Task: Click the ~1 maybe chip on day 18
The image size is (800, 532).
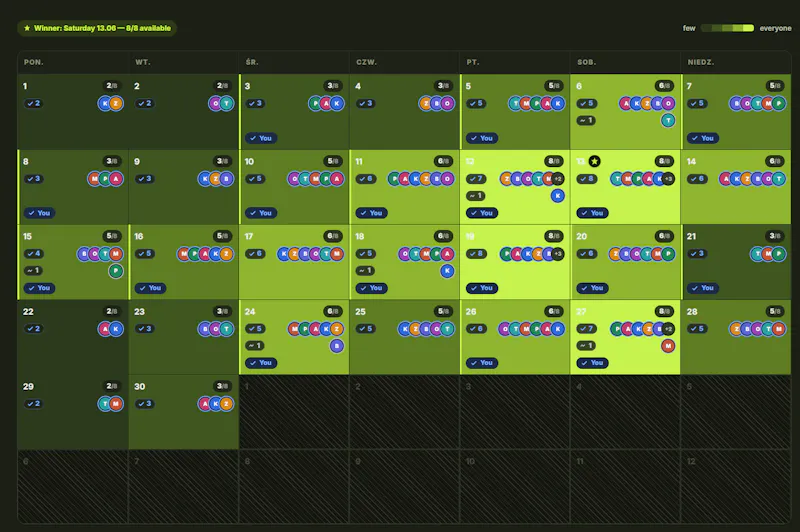Action: pyautogui.click(x=365, y=270)
